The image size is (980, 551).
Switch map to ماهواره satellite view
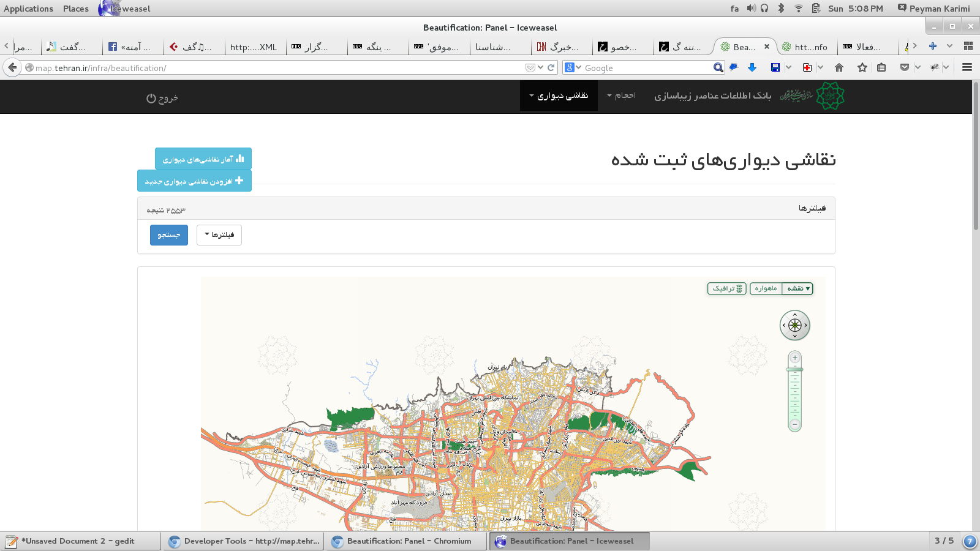click(x=766, y=288)
